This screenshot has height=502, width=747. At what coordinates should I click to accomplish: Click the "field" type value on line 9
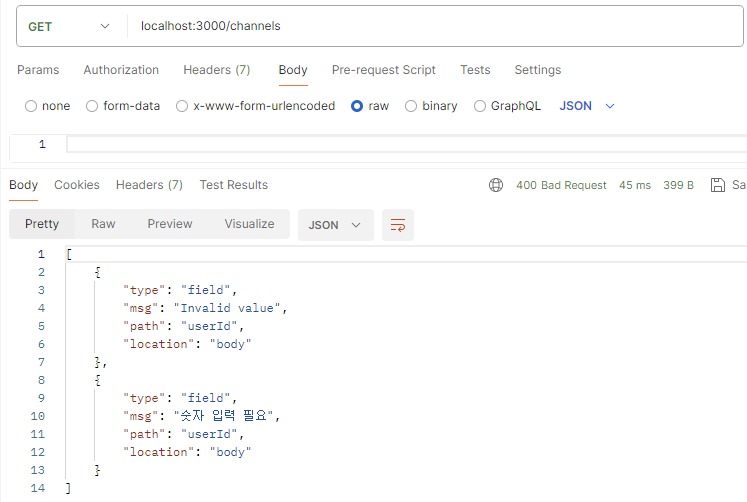[205, 398]
